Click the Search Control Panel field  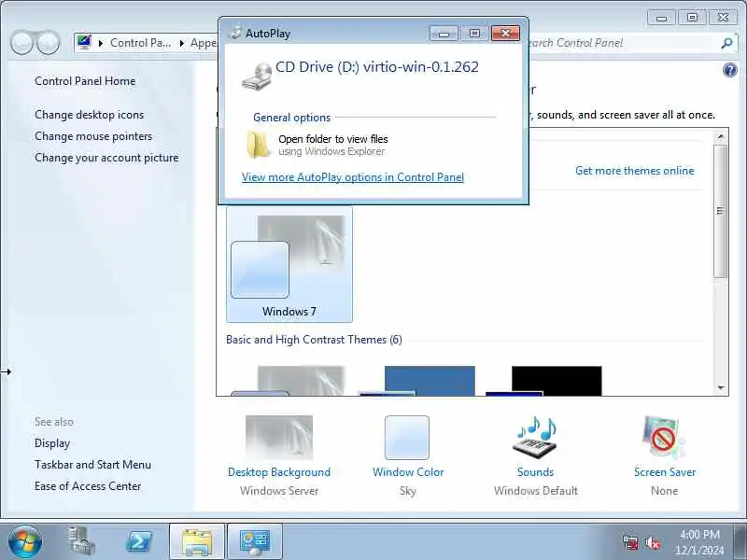tap(622, 43)
